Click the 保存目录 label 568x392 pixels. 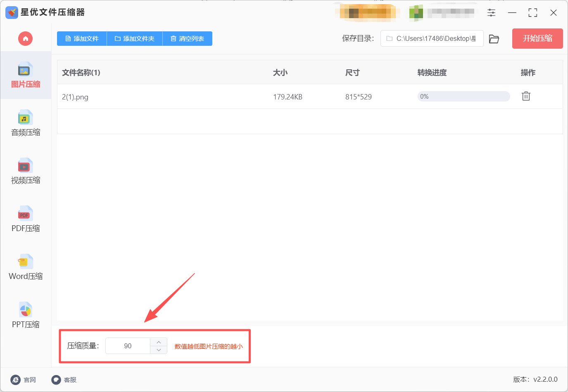click(358, 38)
